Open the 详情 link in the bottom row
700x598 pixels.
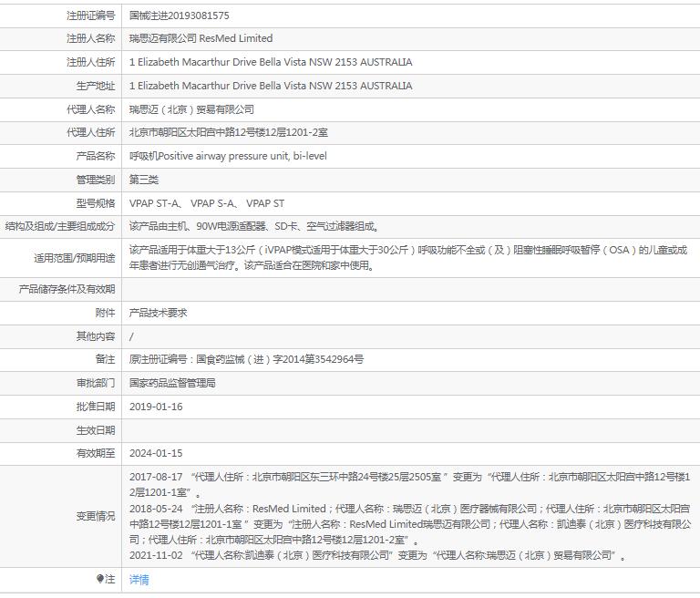(139, 580)
